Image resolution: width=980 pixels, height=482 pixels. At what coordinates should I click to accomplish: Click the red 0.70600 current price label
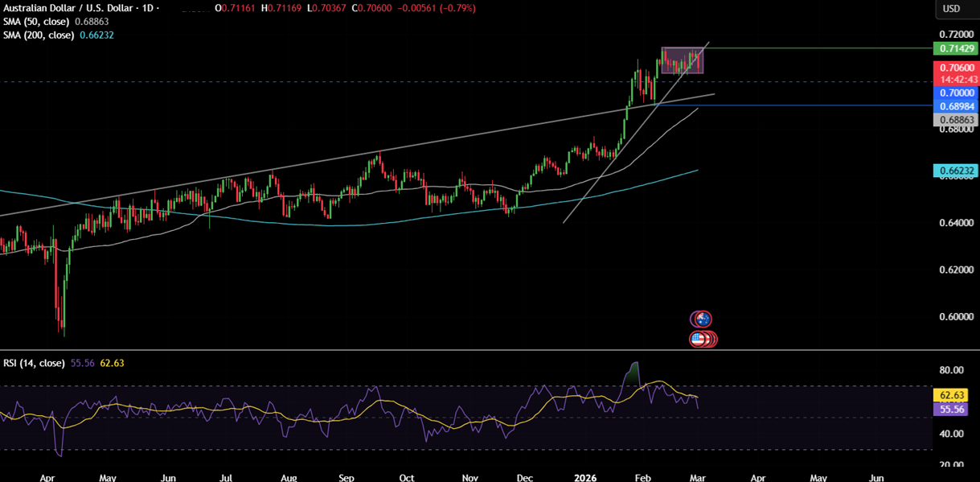[x=955, y=68]
